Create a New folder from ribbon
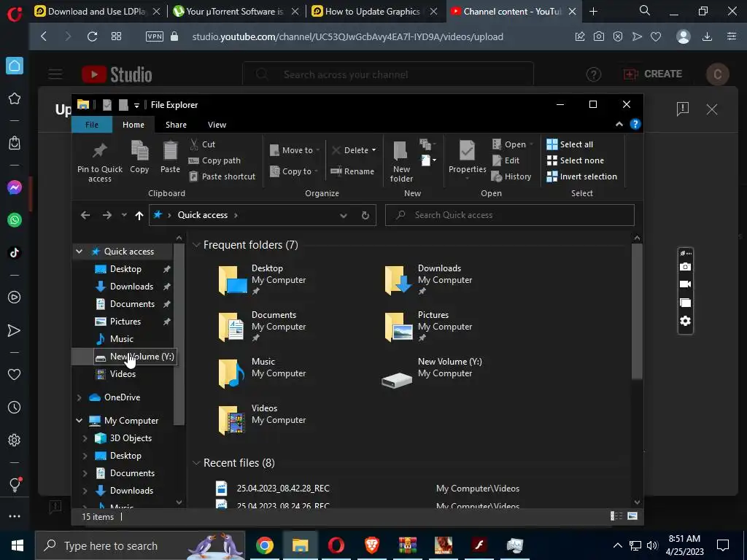Screen dimensions: 747x560 pos(401,162)
